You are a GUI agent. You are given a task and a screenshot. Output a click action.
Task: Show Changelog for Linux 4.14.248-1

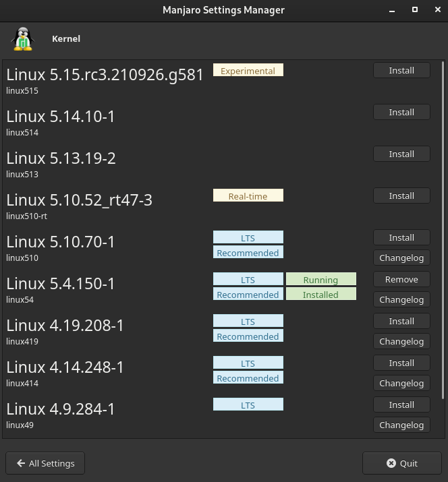[401, 384]
